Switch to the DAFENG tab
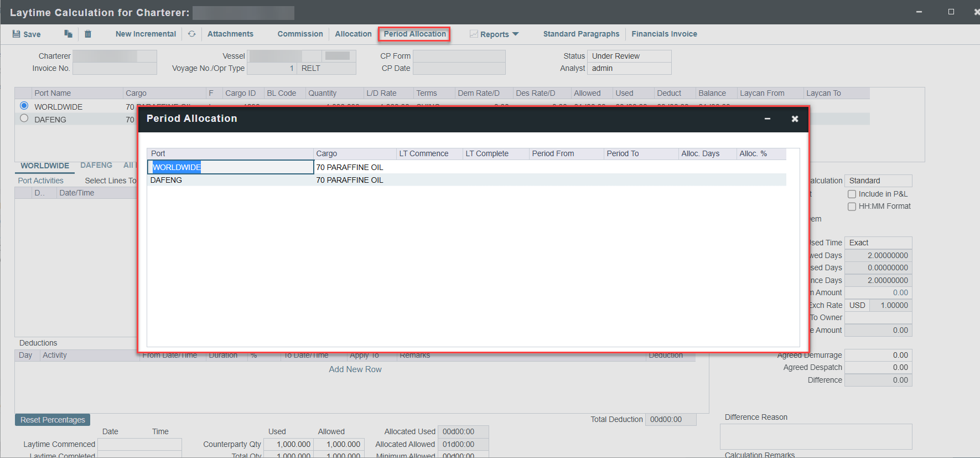Viewport: 980px width, 458px height. pyautogui.click(x=96, y=165)
